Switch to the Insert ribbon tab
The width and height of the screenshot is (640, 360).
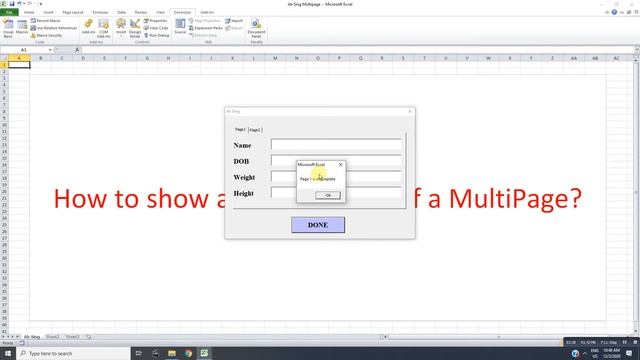(x=48, y=12)
